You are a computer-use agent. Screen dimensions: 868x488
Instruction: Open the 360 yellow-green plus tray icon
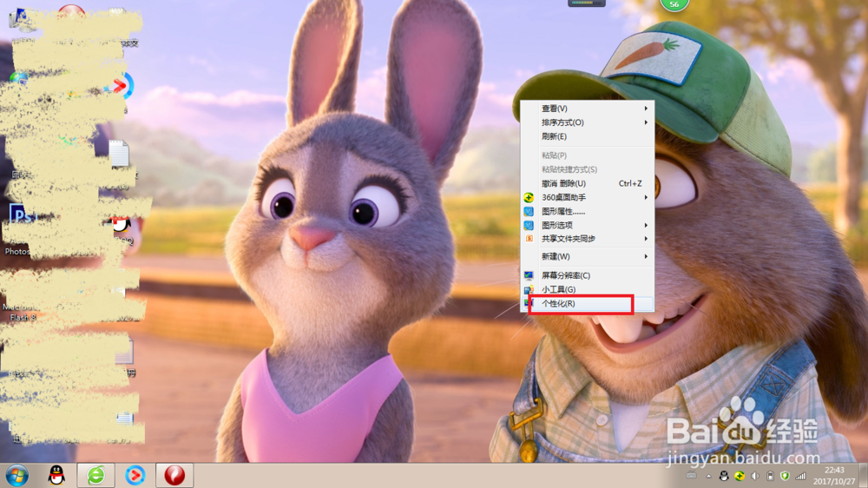coord(739,476)
